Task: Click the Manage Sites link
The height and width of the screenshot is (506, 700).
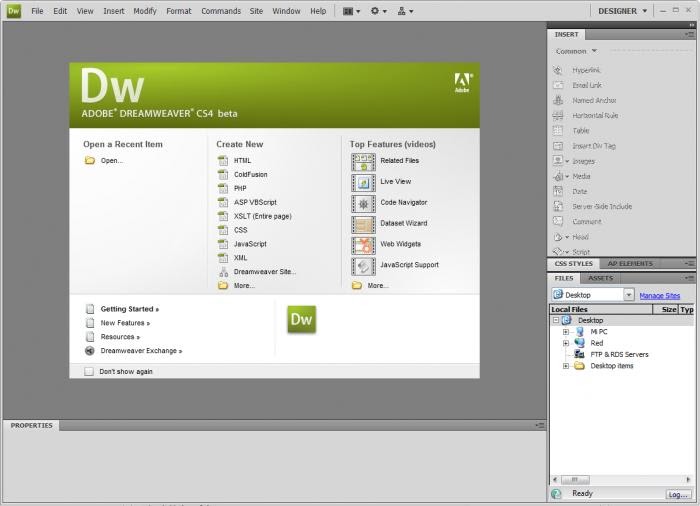Action: coord(659,296)
